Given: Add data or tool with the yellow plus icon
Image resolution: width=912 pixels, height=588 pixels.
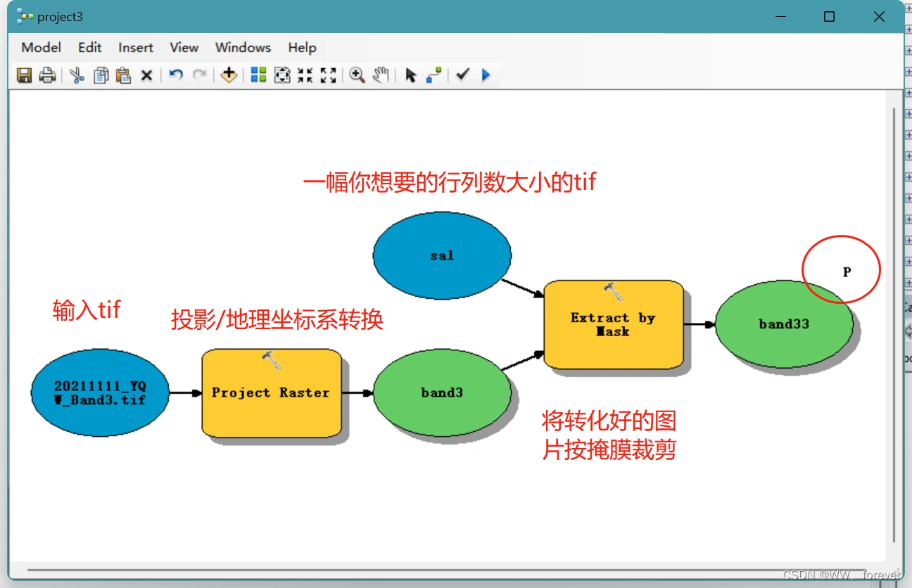Looking at the screenshot, I should 228,75.
